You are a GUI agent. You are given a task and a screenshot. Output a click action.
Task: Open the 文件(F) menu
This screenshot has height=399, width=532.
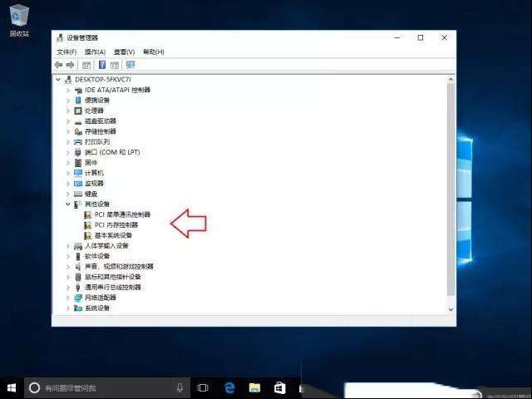tap(66, 52)
